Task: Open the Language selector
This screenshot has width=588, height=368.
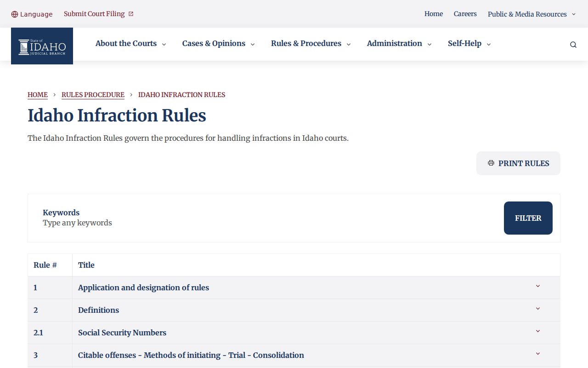Action: pyautogui.click(x=32, y=14)
